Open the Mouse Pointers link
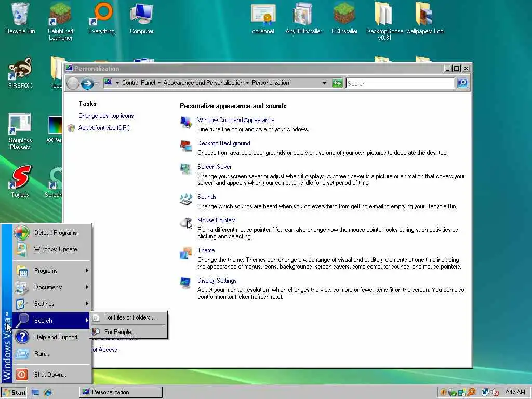 click(x=217, y=220)
